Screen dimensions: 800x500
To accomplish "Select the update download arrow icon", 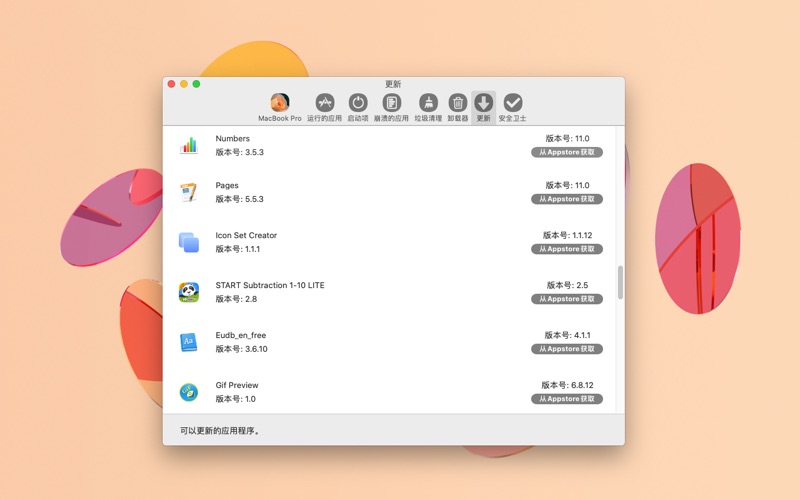I will click(484, 103).
